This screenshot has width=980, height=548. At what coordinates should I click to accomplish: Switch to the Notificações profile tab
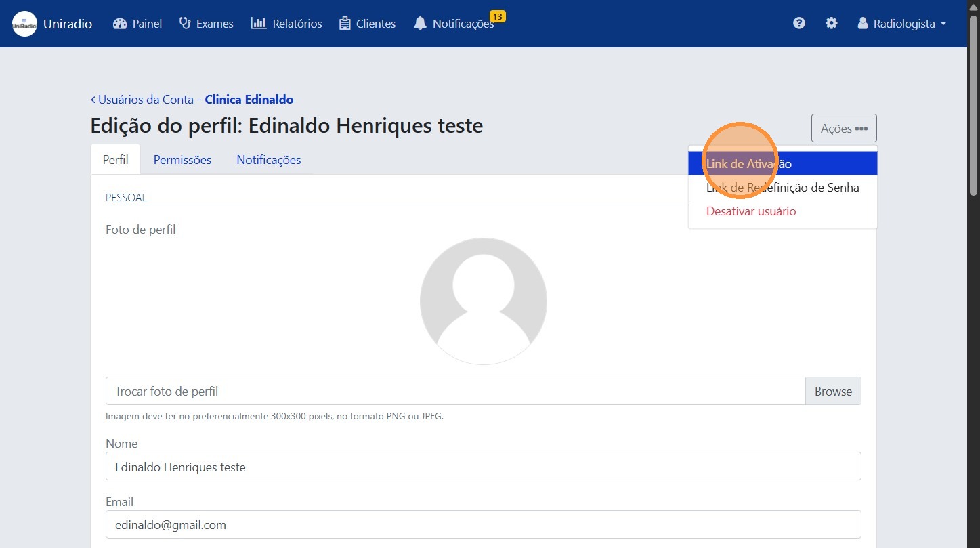coord(268,160)
